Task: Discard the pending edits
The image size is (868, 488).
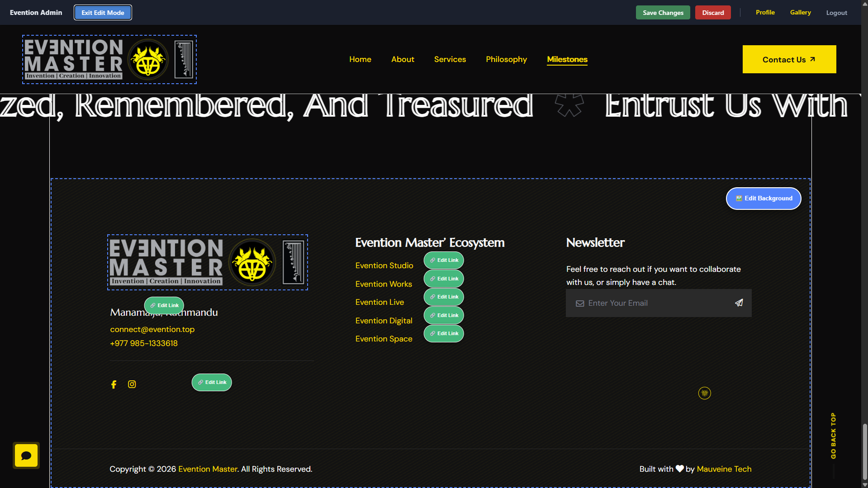Action: [x=713, y=13]
